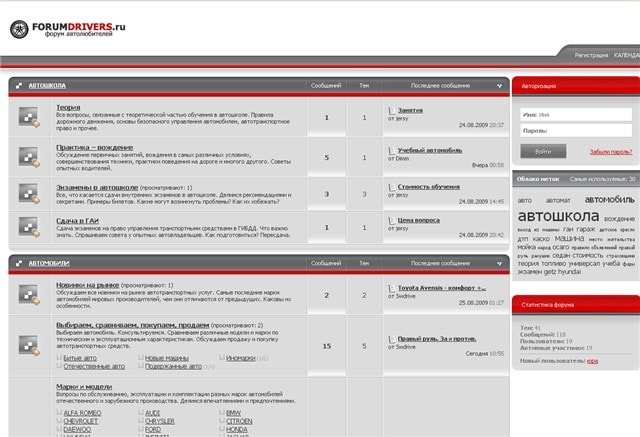Image resolution: width=640 pixels, height=437 pixels.
Task: Click forum status icon beside Сдача в ГАИ
Action: click(29, 227)
